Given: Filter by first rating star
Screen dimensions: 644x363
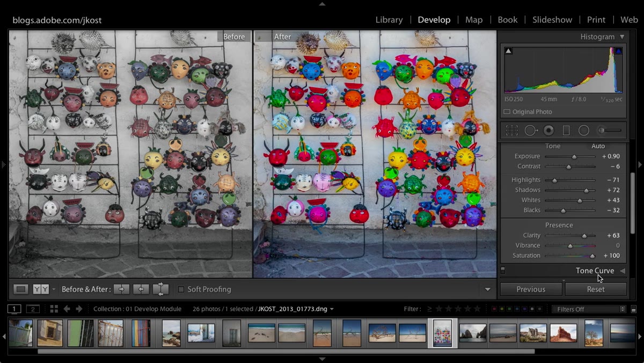Looking at the screenshot, I should pyautogui.click(x=440, y=309).
